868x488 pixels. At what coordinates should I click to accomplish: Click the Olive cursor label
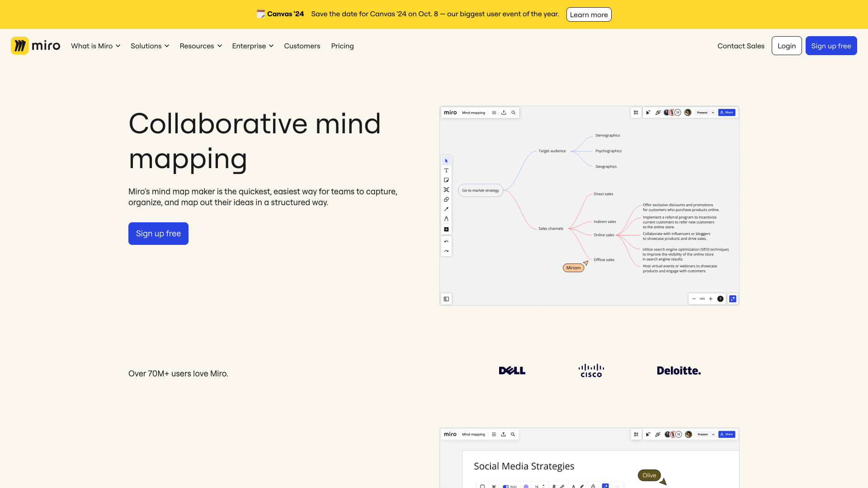(649, 475)
